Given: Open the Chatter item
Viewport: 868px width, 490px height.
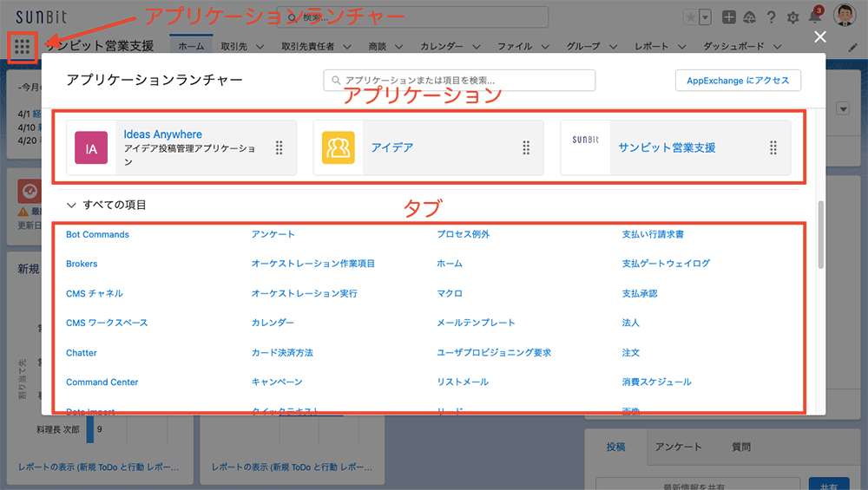Looking at the screenshot, I should click(x=82, y=353).
